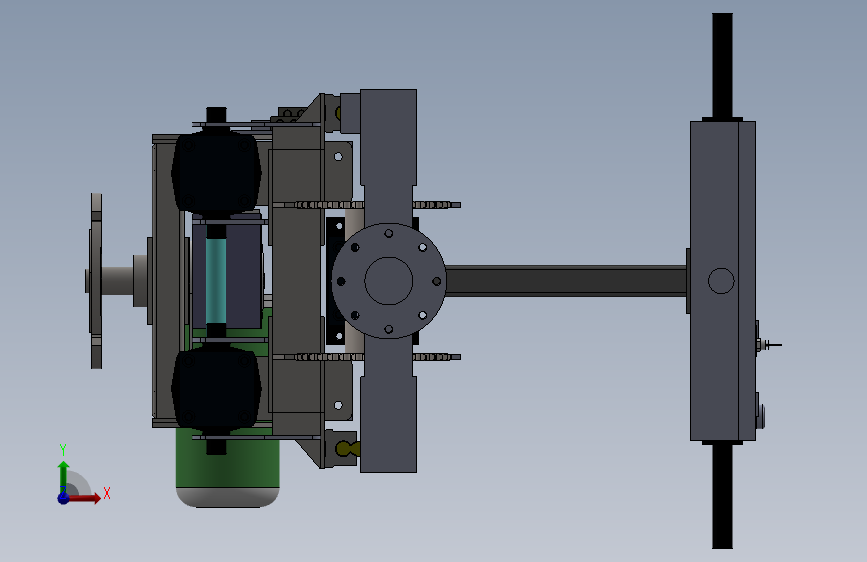This screenshot has width=867, height=562.
Task: Select the tall gray box housing on the right
Action: click(723, 281)
